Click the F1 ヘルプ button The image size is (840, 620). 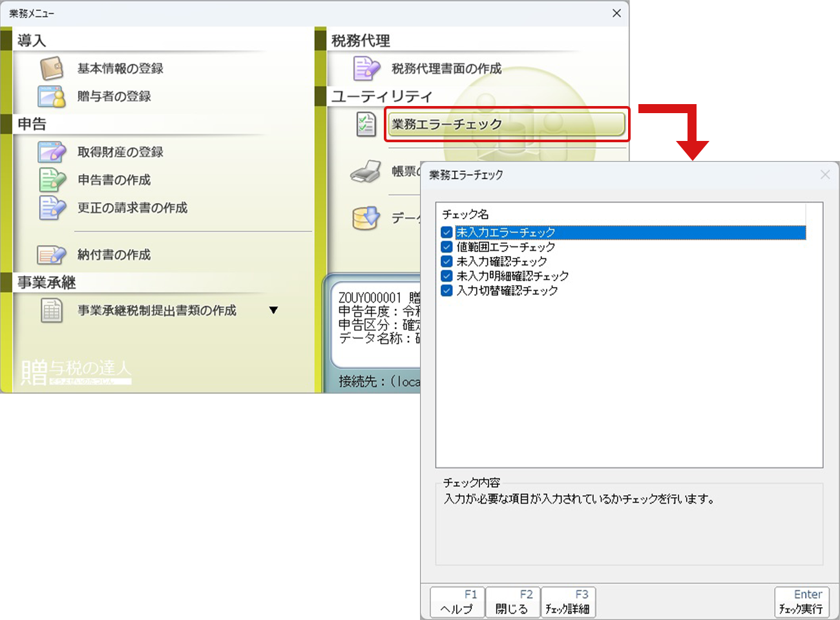457,602
